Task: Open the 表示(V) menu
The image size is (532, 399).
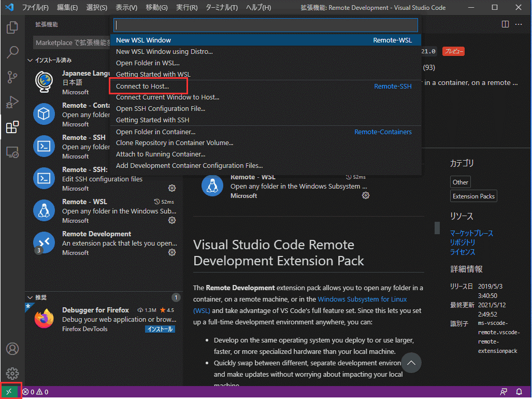Action: (126, 7)
